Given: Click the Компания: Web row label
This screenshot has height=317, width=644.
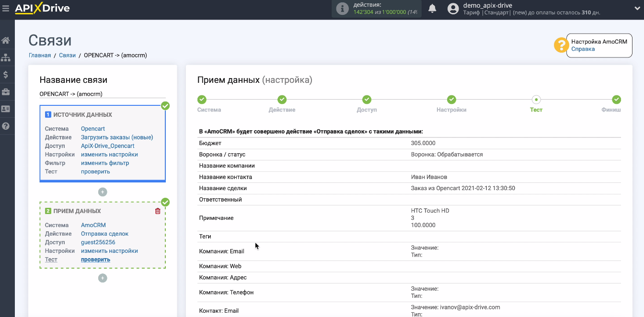Looking at the screenshot, I should 220,266.
